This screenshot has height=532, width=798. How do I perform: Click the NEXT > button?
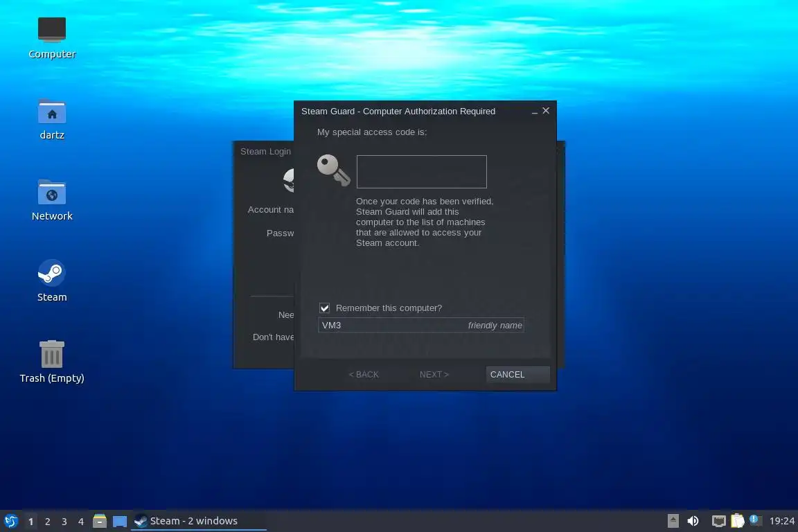[434, 374]
